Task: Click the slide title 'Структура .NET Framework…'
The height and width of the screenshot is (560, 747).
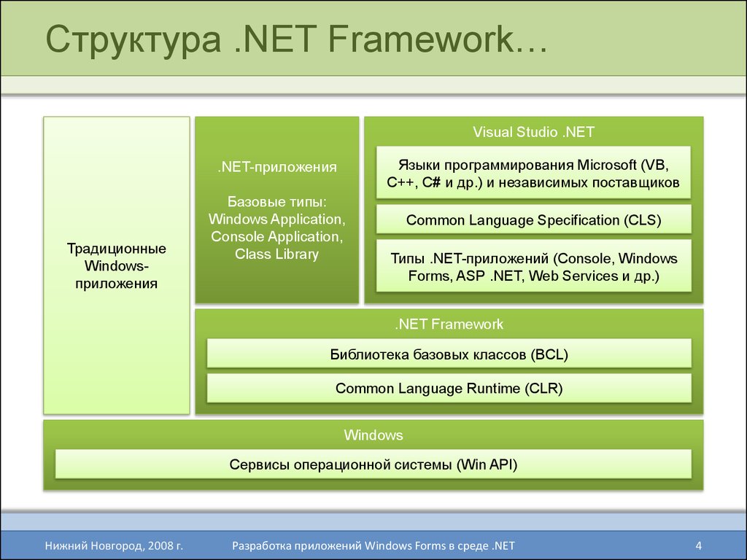Action: pyautogui.click(x=296, y=39)
